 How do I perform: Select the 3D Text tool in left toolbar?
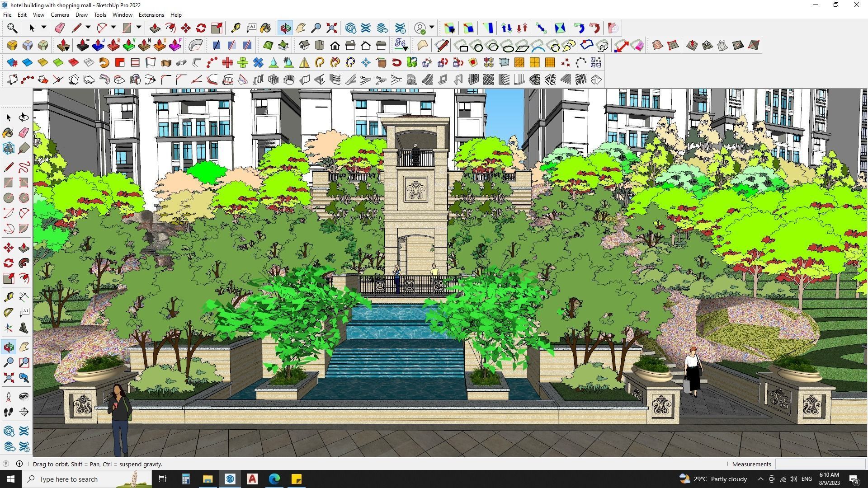pyautogui.click(x=24, y=328)
